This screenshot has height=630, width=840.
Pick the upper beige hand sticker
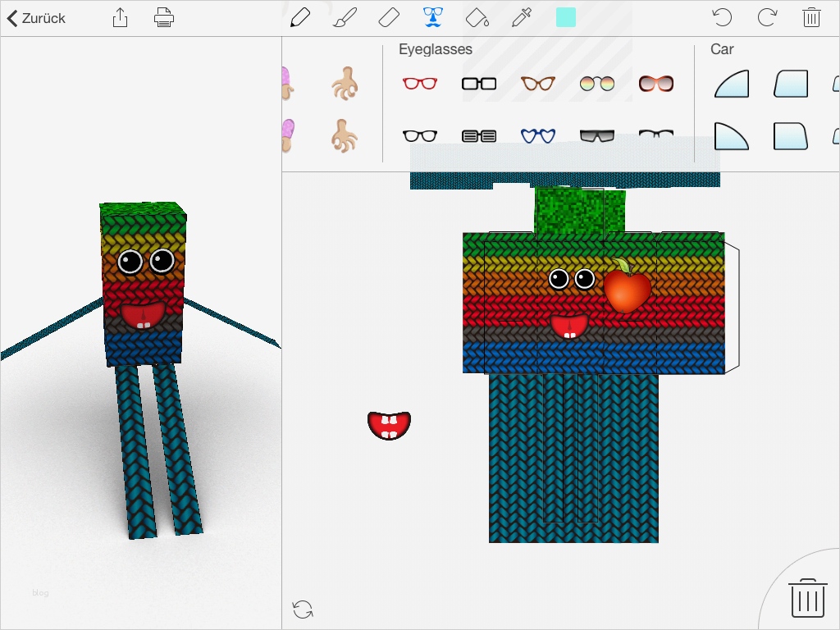click(345, 84)
